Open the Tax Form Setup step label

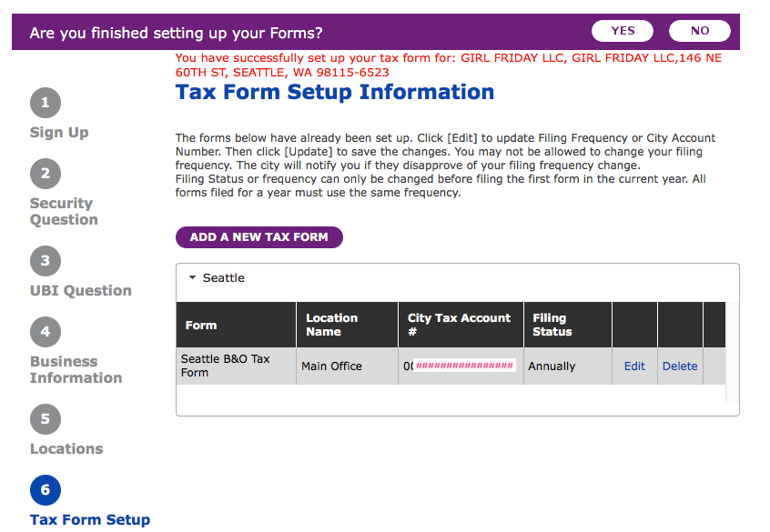coord(90,520)
